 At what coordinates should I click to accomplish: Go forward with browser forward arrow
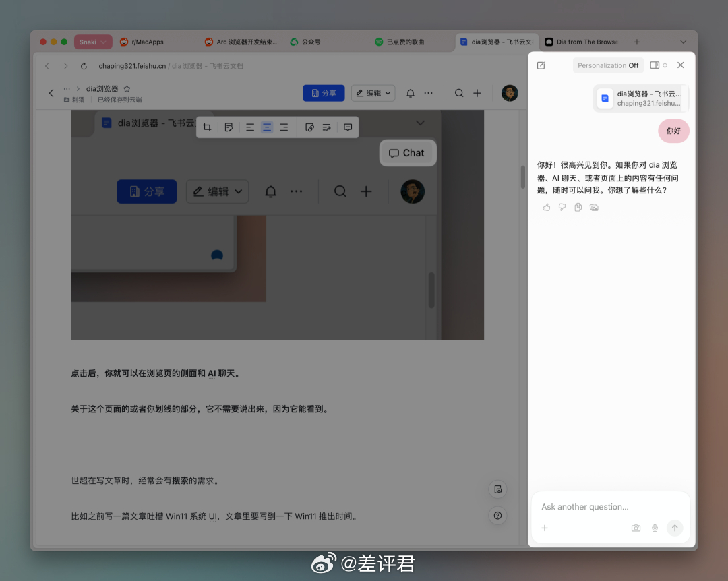[65, 66]
